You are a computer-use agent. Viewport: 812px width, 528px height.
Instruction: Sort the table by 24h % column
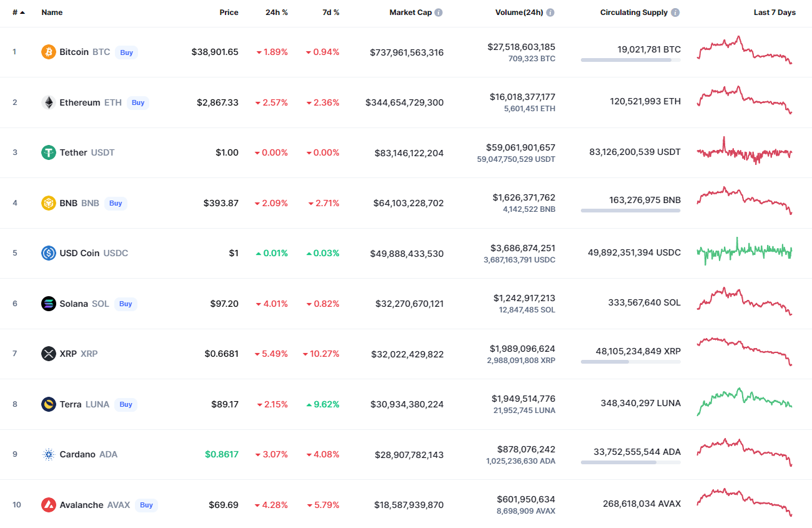click(276, 12)
